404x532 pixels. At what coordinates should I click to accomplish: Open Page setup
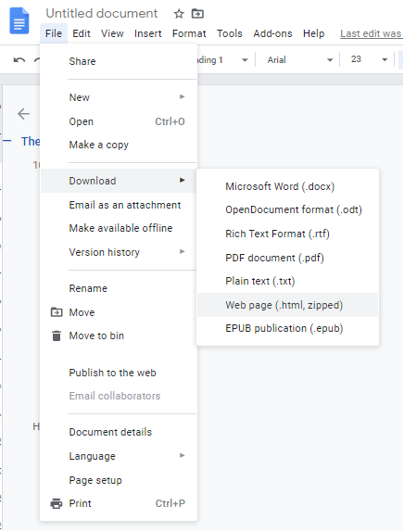pos(119,480)
